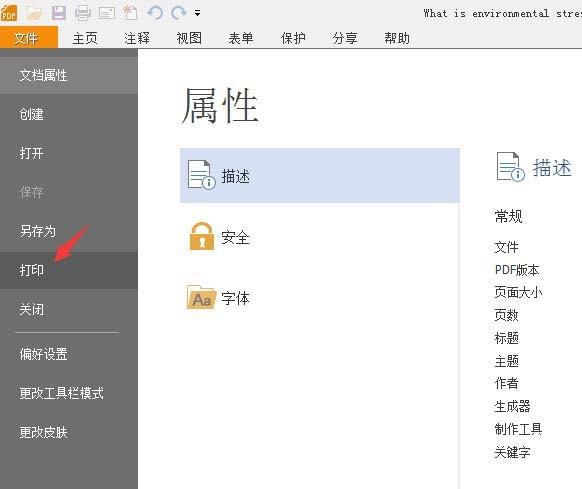582x489 pixels.
Task: Click the document title in the title bar
Action: pyautogui.click(x=503, y=14)
